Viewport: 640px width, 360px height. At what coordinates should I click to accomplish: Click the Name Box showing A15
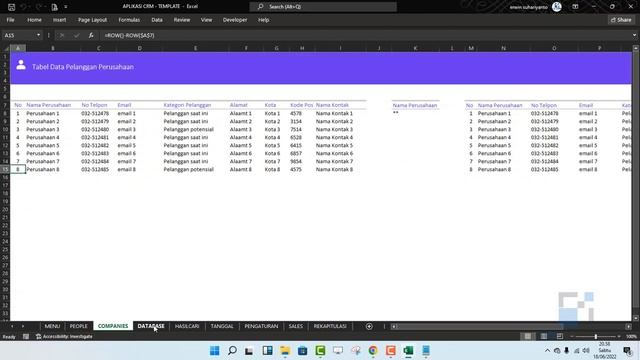point(19,36)
